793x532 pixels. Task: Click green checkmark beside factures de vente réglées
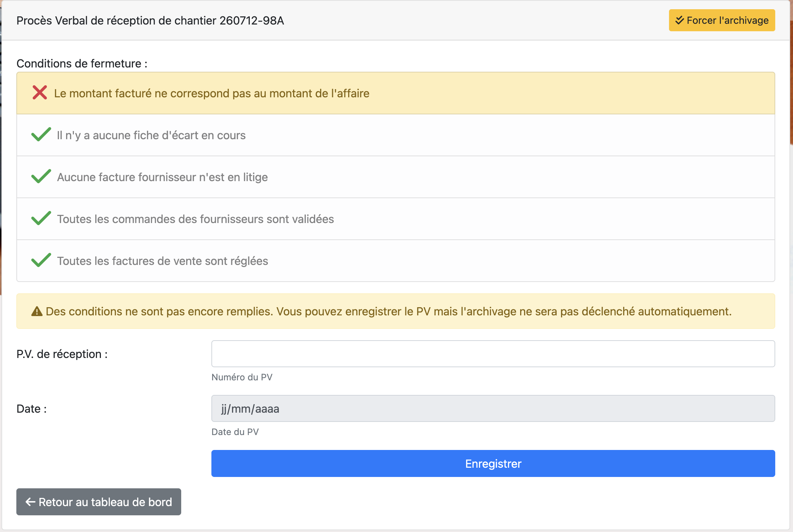(41, 260)
